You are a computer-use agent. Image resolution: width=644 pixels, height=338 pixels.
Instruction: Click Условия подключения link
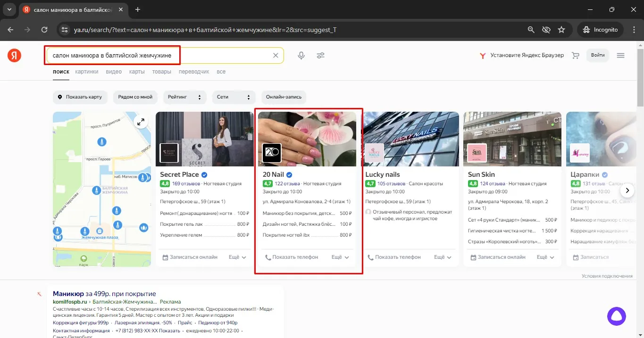click(x=607, y=276)
